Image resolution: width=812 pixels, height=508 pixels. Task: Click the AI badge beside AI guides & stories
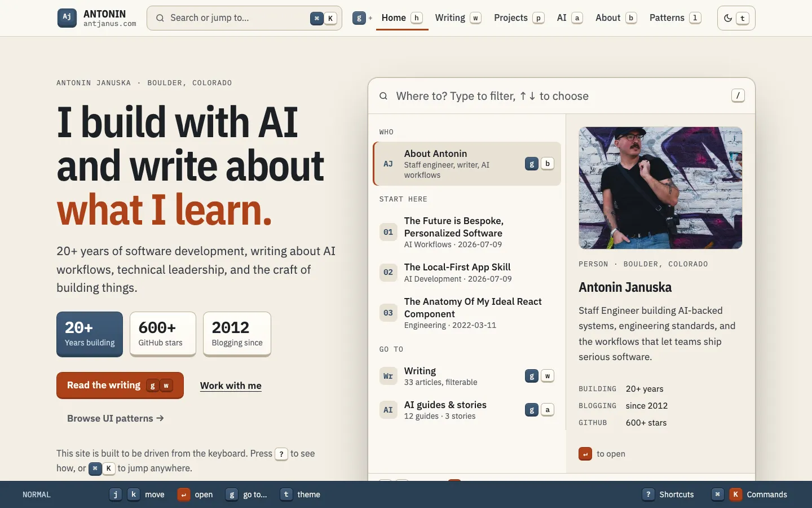pyautogui.click(x=389, y=410)
